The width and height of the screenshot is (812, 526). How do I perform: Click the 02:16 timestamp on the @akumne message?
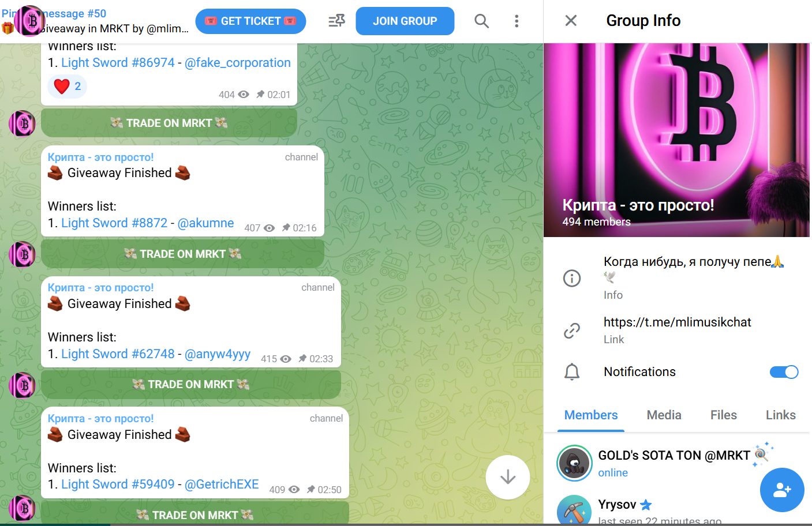tap(305, 228)
